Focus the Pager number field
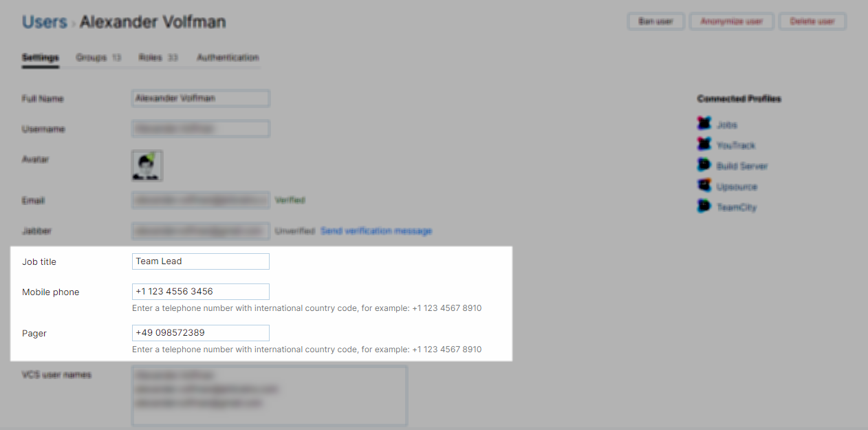Image resolution: width=868 pixels, height=430 pixels. click(201, 333)
